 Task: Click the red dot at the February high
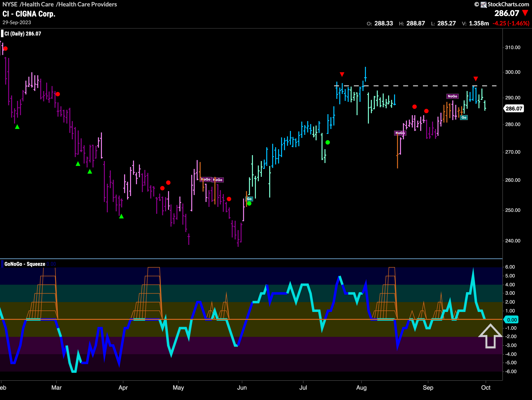click(x=5, y=49)
